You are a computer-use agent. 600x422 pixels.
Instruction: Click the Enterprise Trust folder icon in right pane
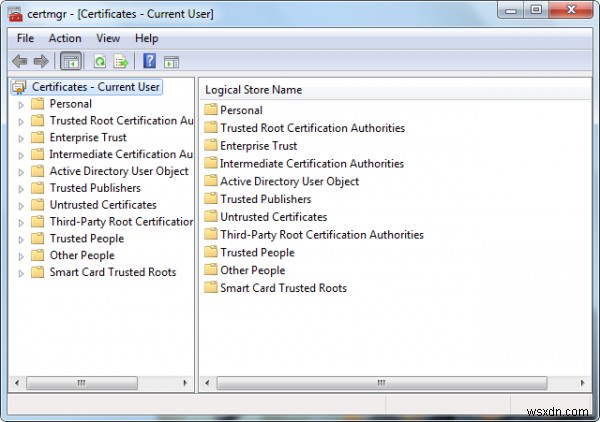pos(210,146)
